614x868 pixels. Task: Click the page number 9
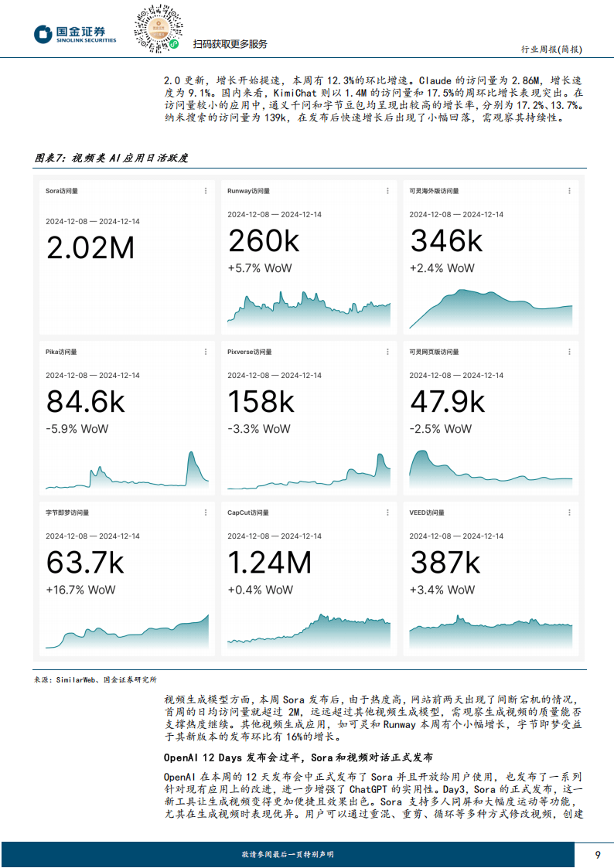[x=598, y=855]
